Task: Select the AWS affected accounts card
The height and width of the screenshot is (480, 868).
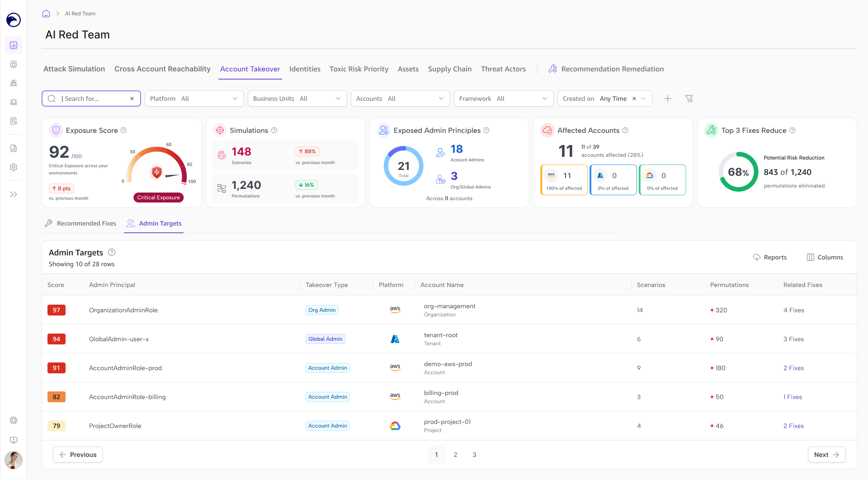Action: point(564,180)
